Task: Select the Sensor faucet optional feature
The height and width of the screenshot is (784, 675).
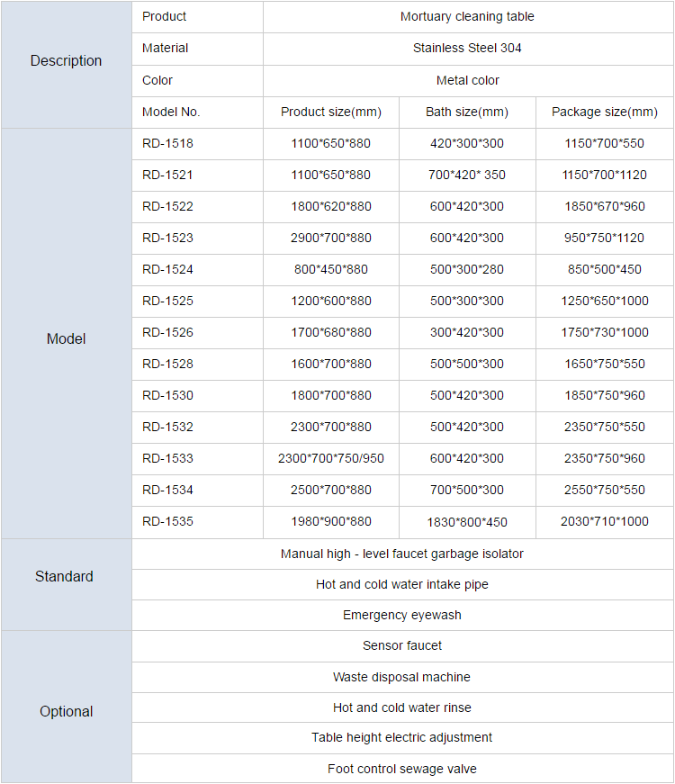Action: click(x=402, y=645)
